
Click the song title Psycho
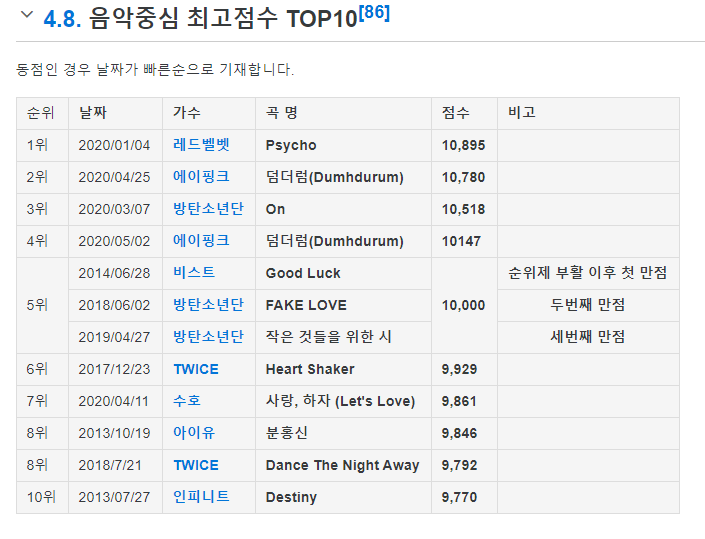291,145
